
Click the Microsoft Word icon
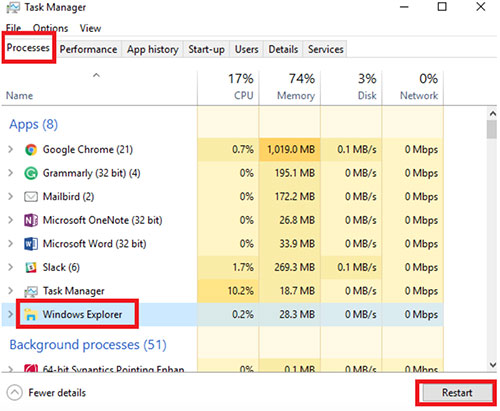[x=31, y=244]
